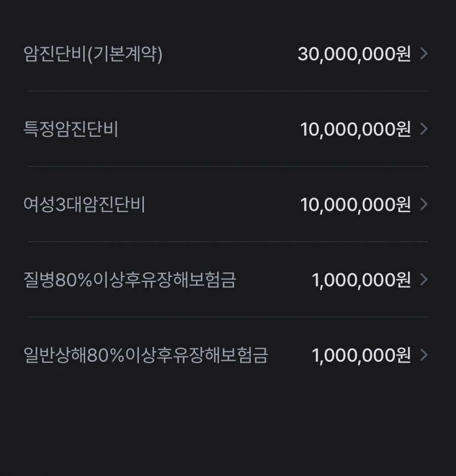Open 질병80%이상후유장해보험금 details
The width and height of the screenshot is (456, 476).
click(228, 280)
